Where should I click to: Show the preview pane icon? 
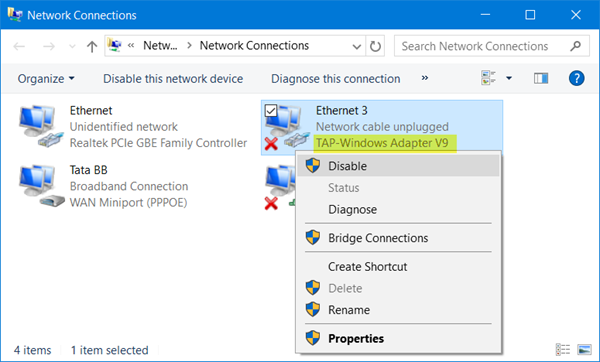pos(541,78)
